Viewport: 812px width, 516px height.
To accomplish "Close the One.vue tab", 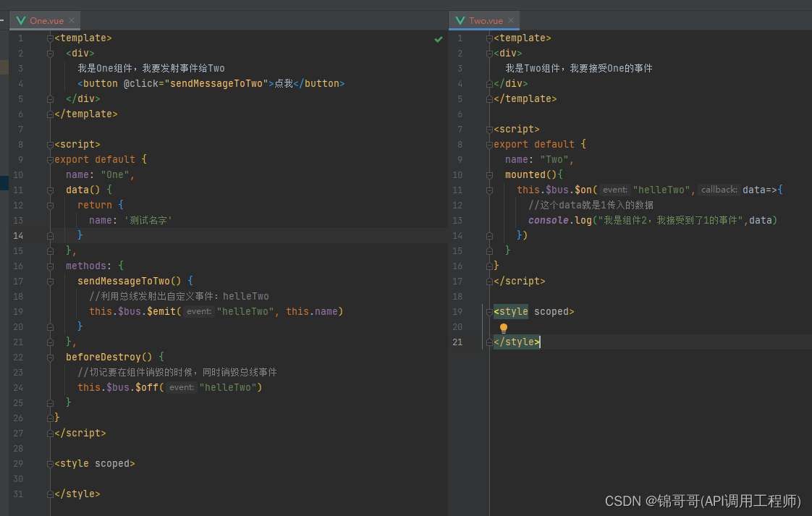I will coord(72,20).
